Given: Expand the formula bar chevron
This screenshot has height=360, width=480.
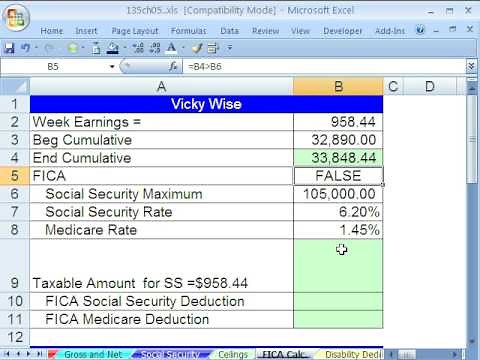Looking at the screenshot, I should click(471, 66).
